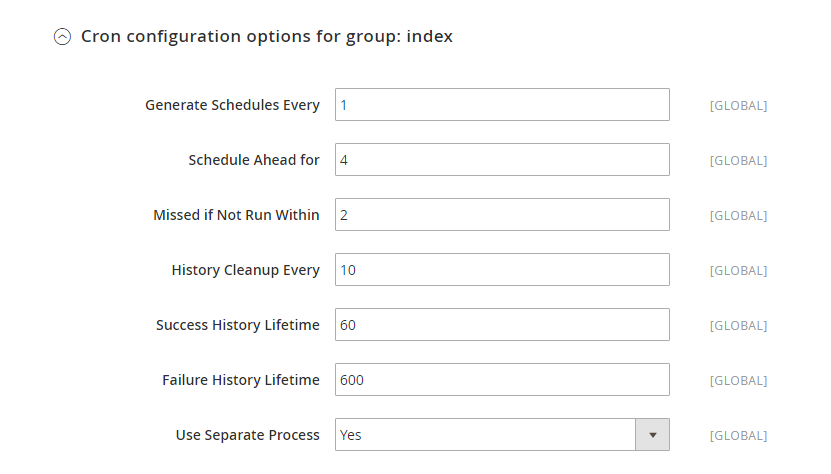Click the Schedule Ahead for label
Screen dimensions: 831x474
254,160
